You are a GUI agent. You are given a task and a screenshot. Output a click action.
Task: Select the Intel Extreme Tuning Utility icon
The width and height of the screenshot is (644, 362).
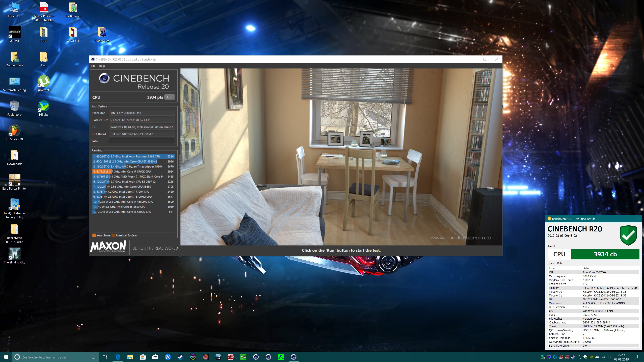coord(14,209)
